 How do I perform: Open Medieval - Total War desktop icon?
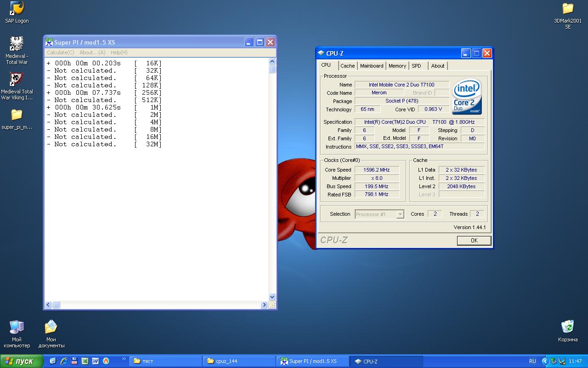coord(17,51)
